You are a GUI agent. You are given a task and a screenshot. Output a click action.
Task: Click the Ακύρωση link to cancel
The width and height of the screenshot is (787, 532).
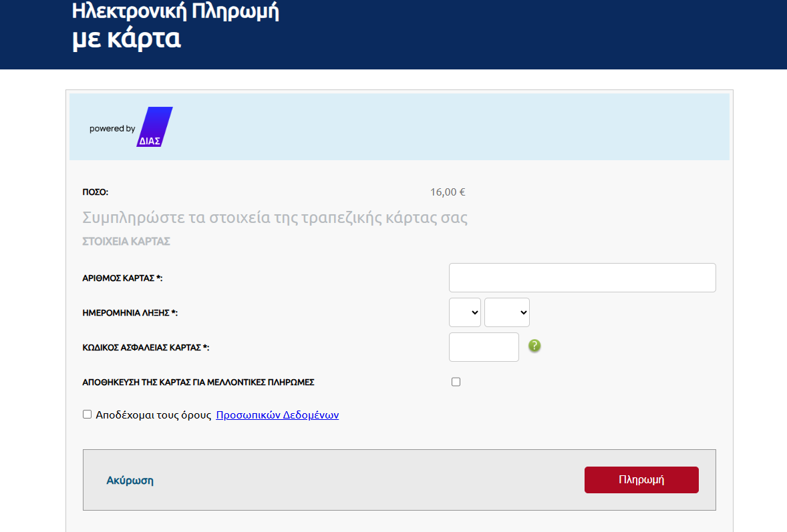pos(130,480)
